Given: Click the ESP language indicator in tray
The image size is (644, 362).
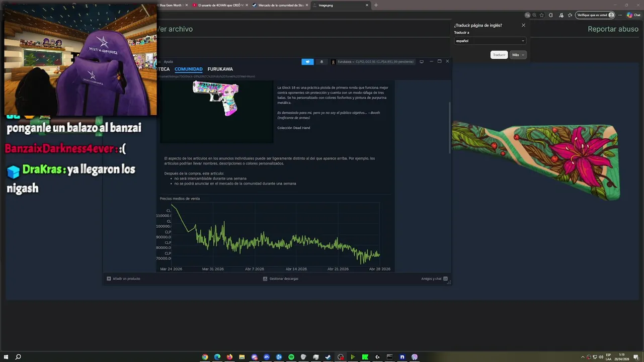Looking at the screenshot, I should [609, 357].
